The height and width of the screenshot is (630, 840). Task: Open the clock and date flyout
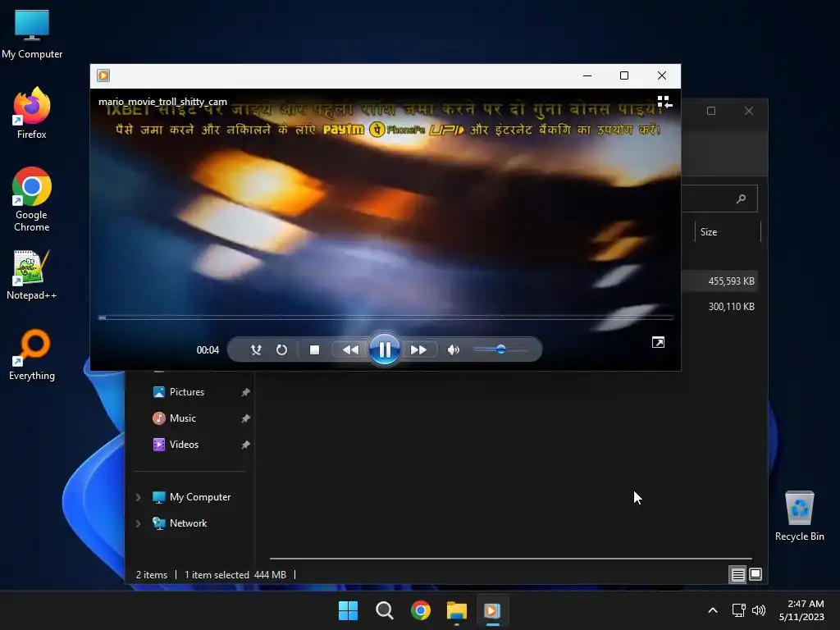801,610
